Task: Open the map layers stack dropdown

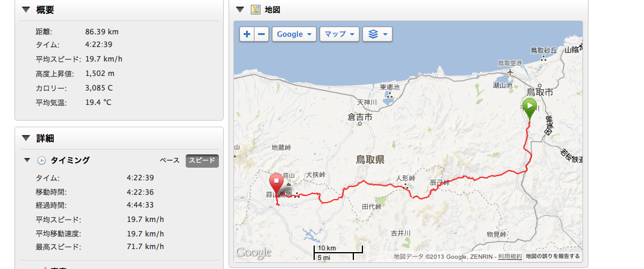Action: coord(377,34)
